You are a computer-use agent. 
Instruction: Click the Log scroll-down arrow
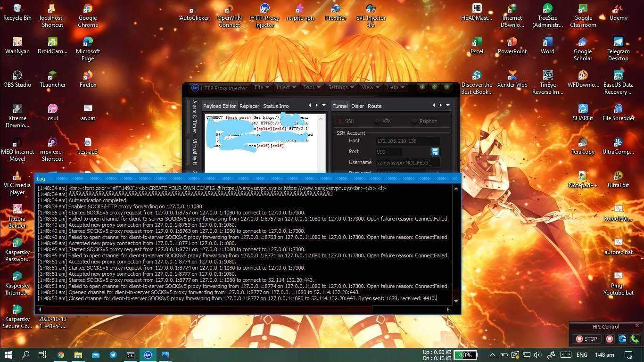tap(456, 301)
